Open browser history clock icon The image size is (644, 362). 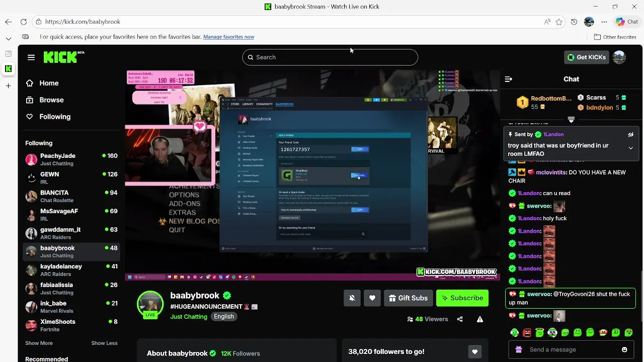[x=574, y=22]
